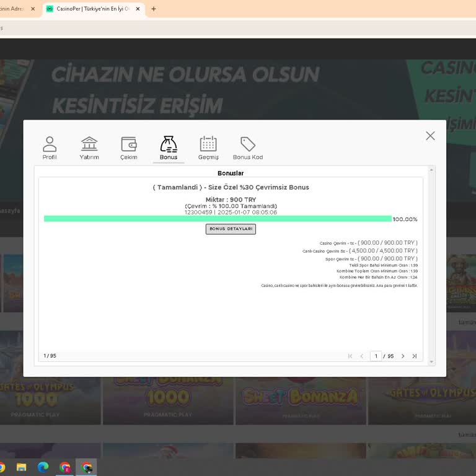Screen dimensions: 476x476
Task: Select the Bonus money bag tab
Action: point(169,148)
